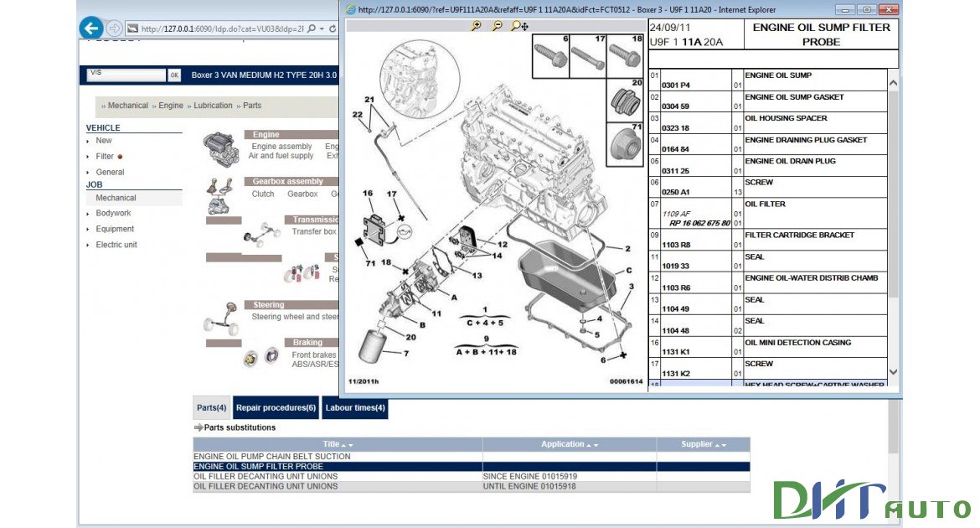Click the browser back arrow
This screenshot has width=980, height=528.
[90, 28]
